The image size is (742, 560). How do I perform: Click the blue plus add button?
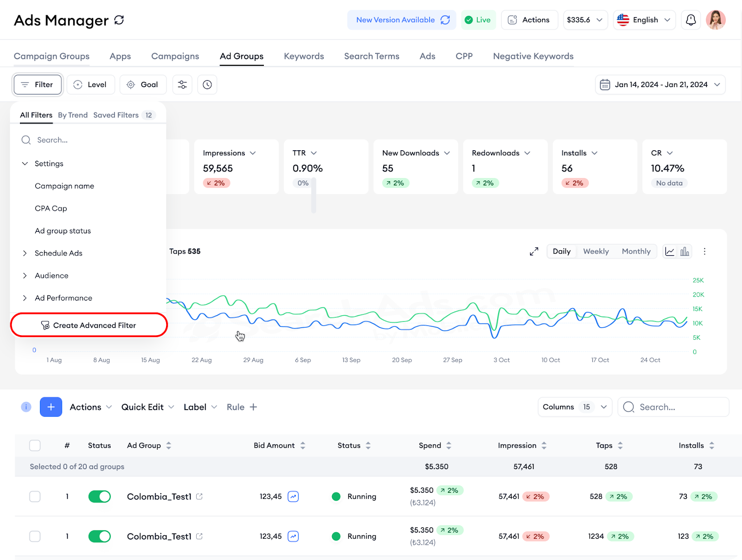point(51,407)
